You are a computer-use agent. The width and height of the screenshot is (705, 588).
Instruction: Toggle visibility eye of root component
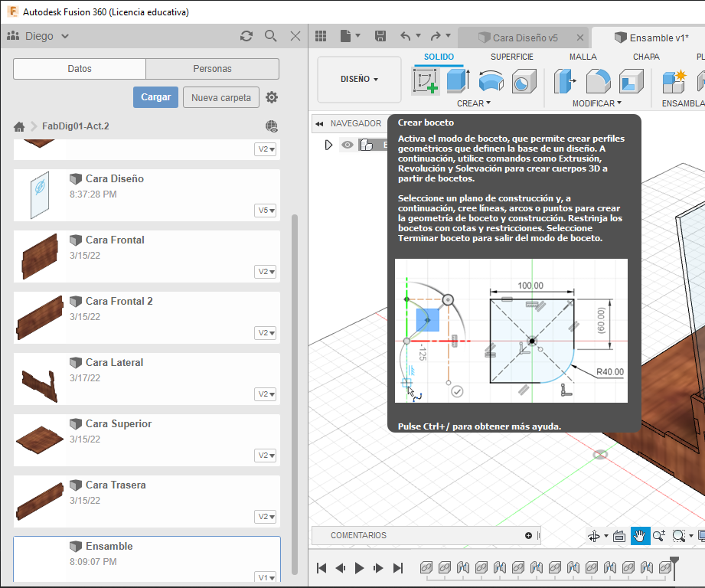click(x=347, y=145)
